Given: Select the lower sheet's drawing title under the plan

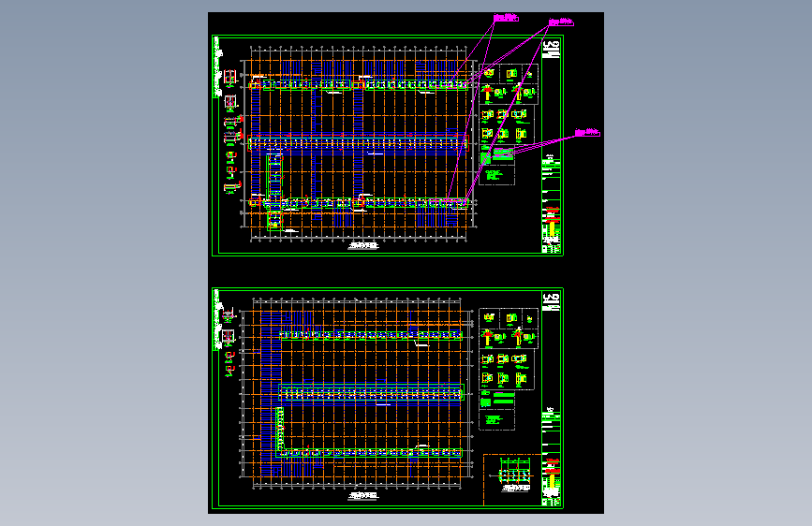Looking at the screenshot, I should tap(363, 496).
